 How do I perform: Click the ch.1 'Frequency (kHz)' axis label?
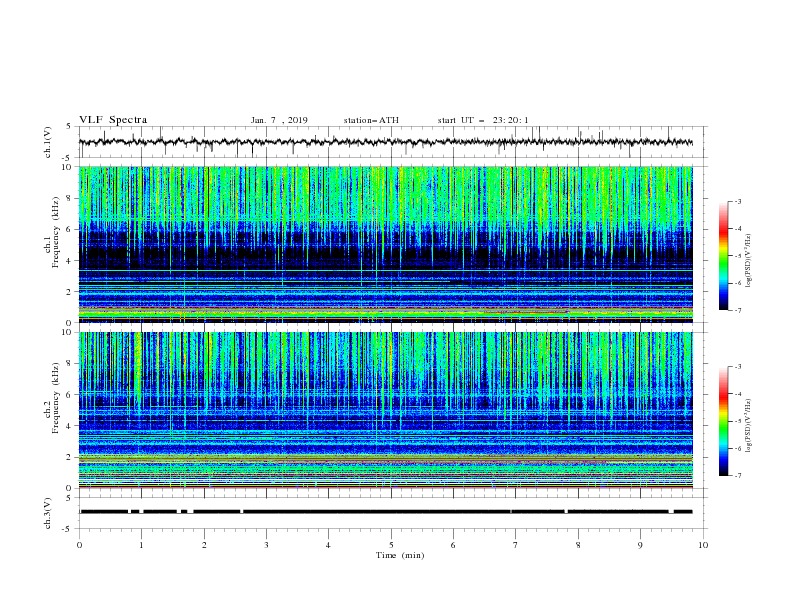click(x=56, y=233)
